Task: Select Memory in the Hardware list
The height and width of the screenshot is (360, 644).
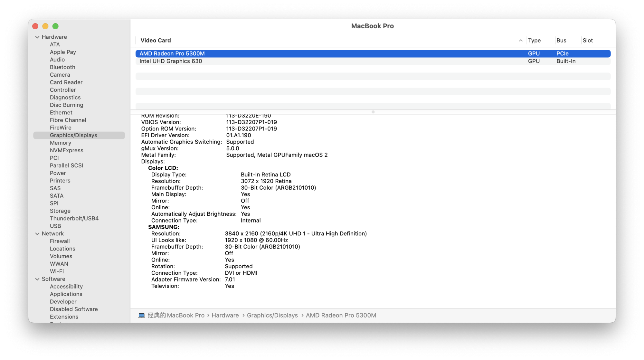Action: (61, 143)
